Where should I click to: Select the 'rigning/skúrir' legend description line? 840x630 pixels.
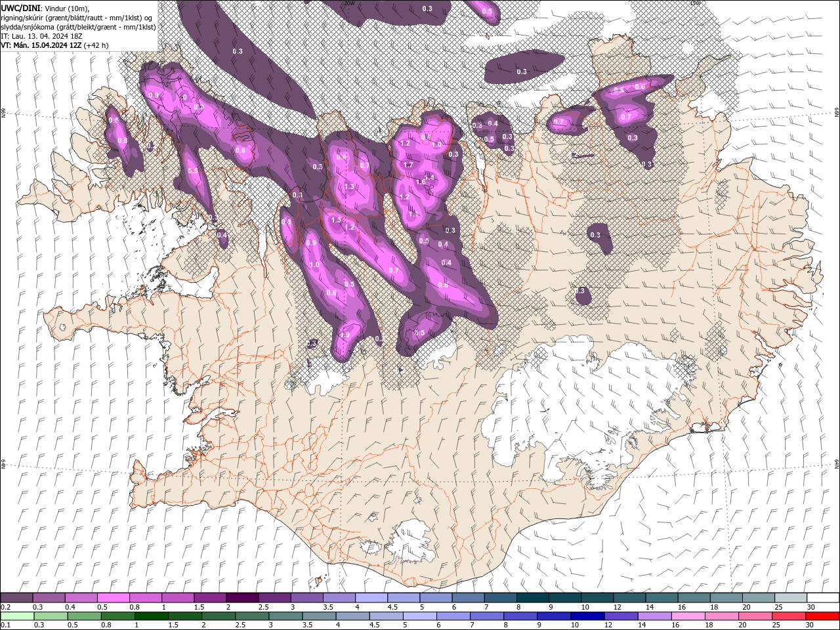coord(77,17)
